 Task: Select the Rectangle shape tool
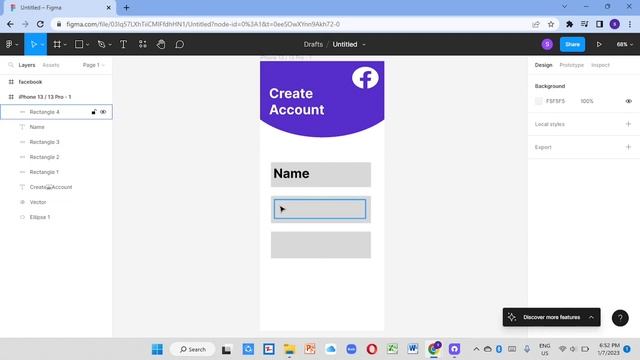click(x=79, y=44)
